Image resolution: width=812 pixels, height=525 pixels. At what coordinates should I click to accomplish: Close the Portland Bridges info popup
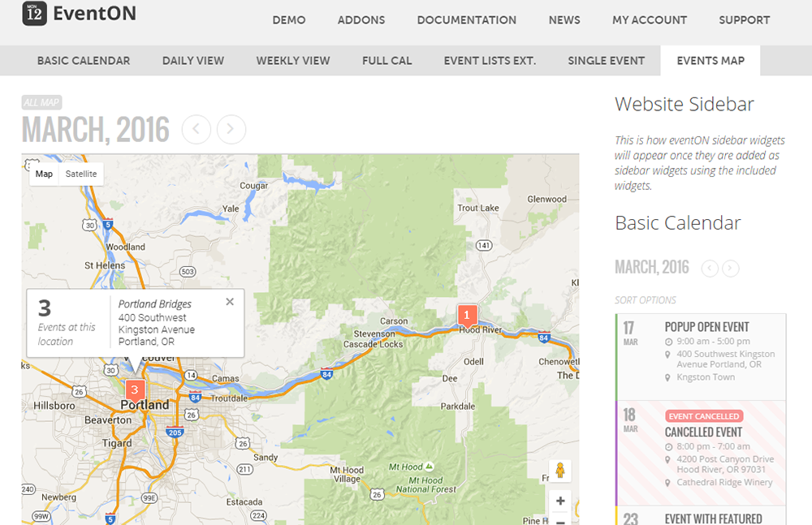tap(230, 301)
